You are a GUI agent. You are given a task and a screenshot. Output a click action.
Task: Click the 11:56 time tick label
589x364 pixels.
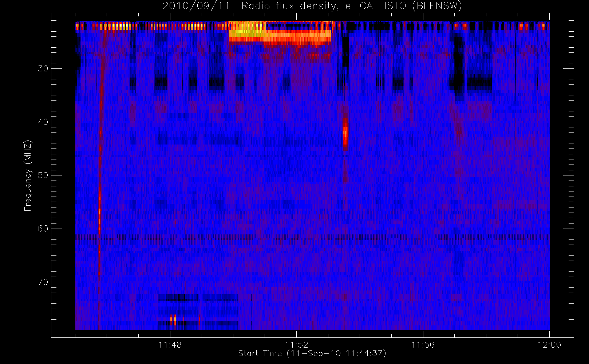pos(423,345)
